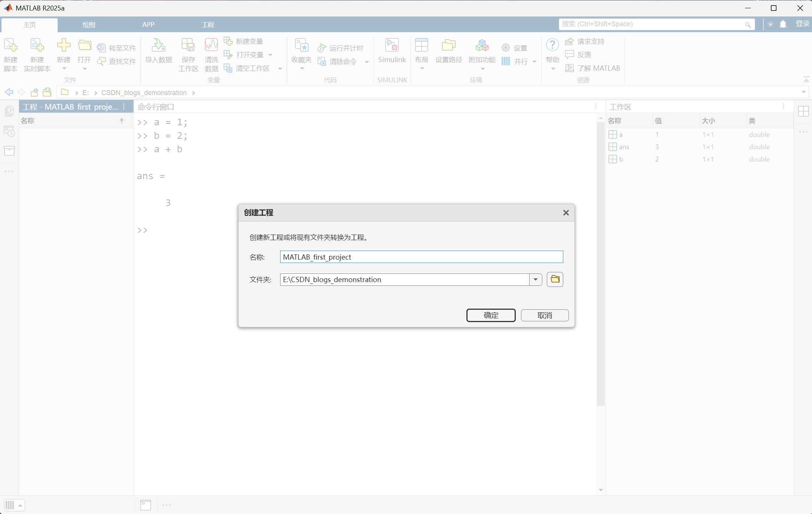The height and width of the screenshot is (514, 812).
Task: Click the Help question mark icon
Action: [552, 45]
